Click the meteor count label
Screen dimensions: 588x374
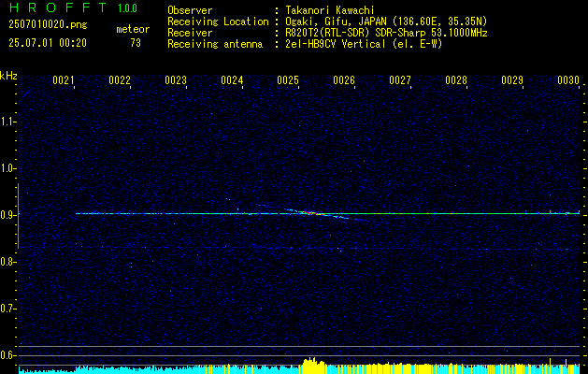click(133, 29)
